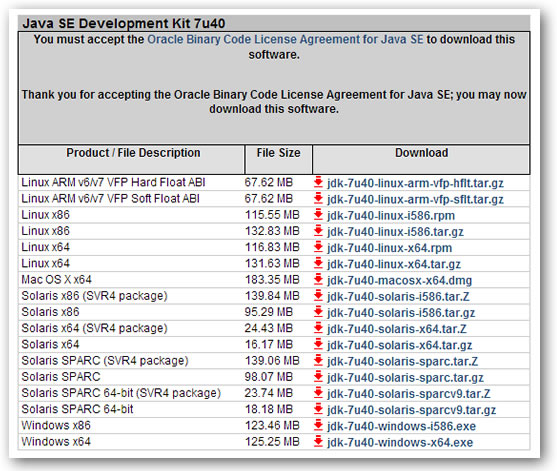Image resolution: width=557 pixels, height=471 pixels.
Task: Click 'Solaris SPARC (SVR4 package)' text
Action: [x=105, y=361]
